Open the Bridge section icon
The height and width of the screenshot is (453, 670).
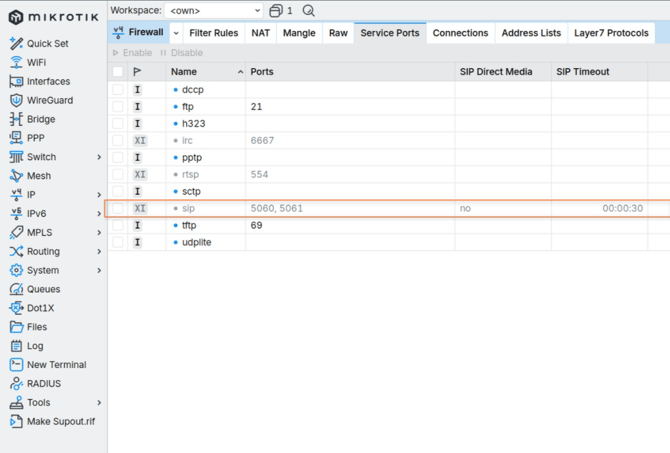pyautogui.click(x=16, y=119)
